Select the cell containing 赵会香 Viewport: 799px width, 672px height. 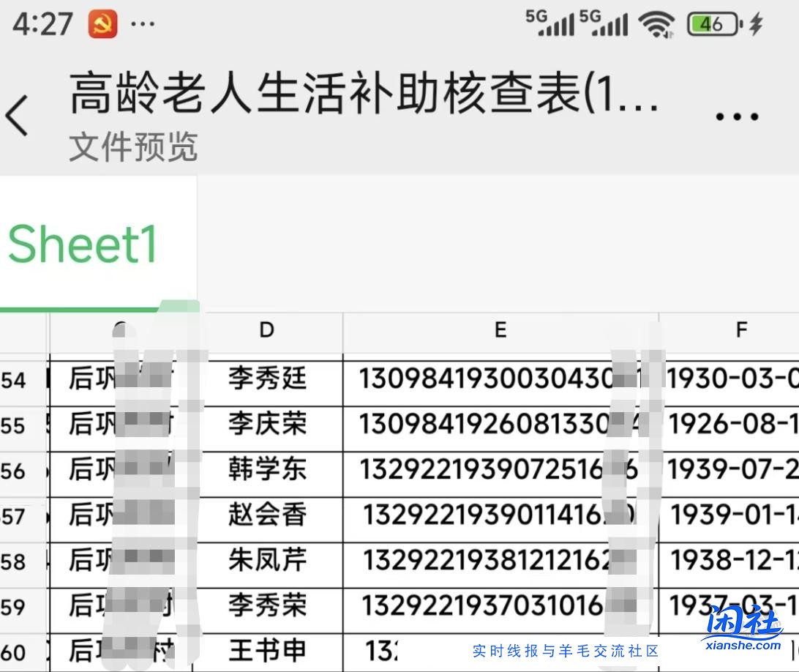point(266,516)
